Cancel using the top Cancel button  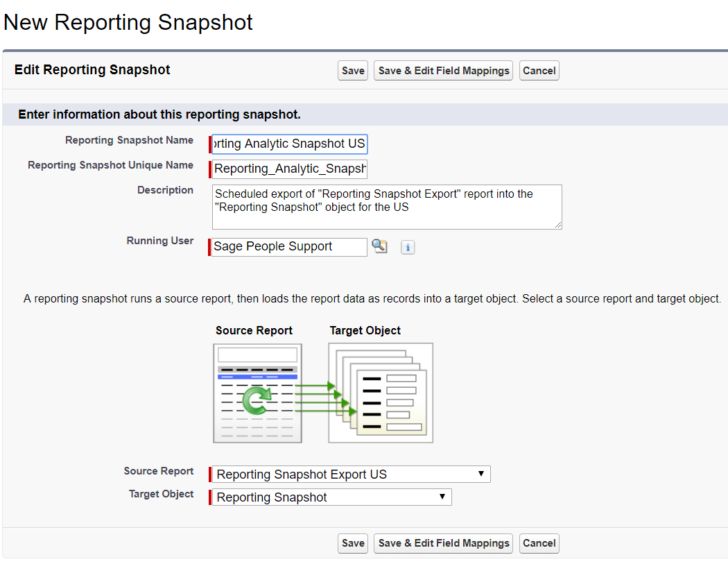tap(539, 71)
